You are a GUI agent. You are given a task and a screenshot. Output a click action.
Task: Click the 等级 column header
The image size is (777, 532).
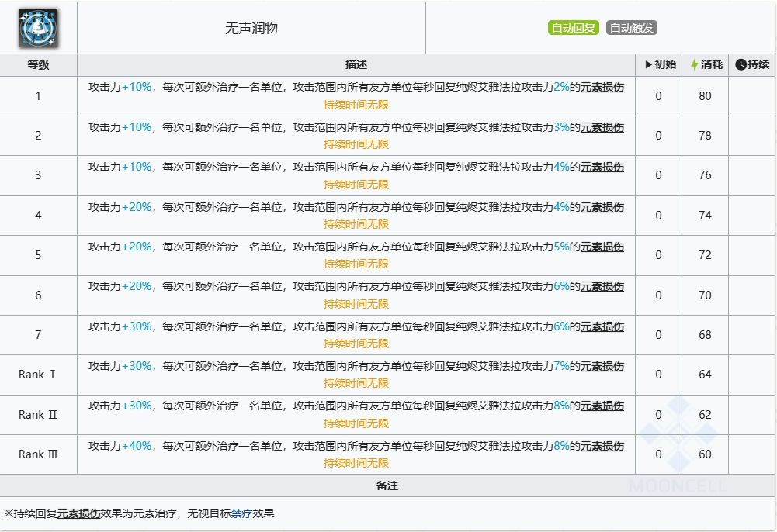pos(38,65)
